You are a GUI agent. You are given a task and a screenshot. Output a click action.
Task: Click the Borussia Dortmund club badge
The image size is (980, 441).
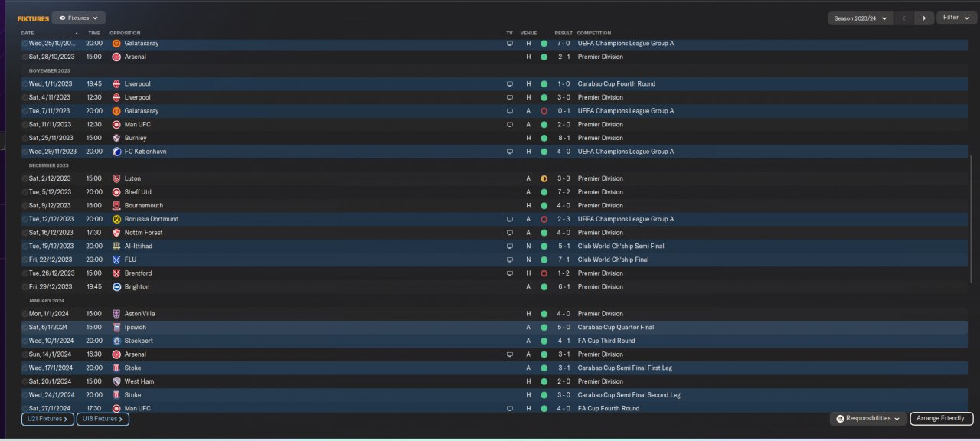pos(116,219)
